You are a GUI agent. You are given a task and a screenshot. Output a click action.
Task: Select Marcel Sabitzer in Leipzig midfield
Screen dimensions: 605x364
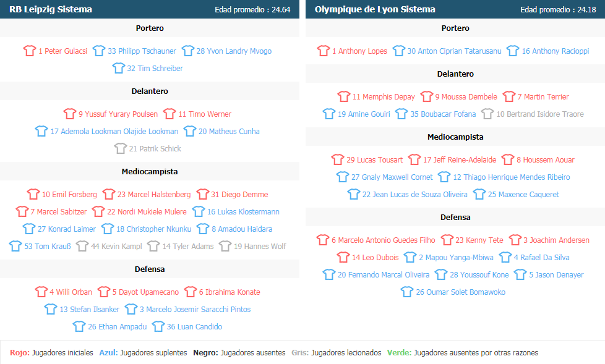[x=61, y=212]
